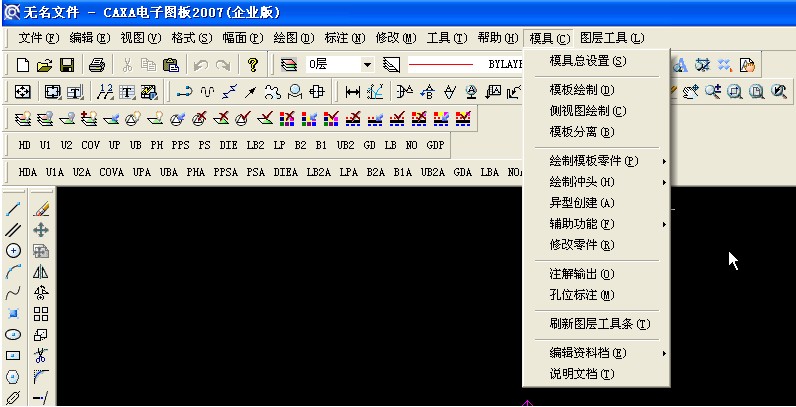Click the HDA layer button
The height and width of the screenshot is (407, 796).
[x=28, y=172]
